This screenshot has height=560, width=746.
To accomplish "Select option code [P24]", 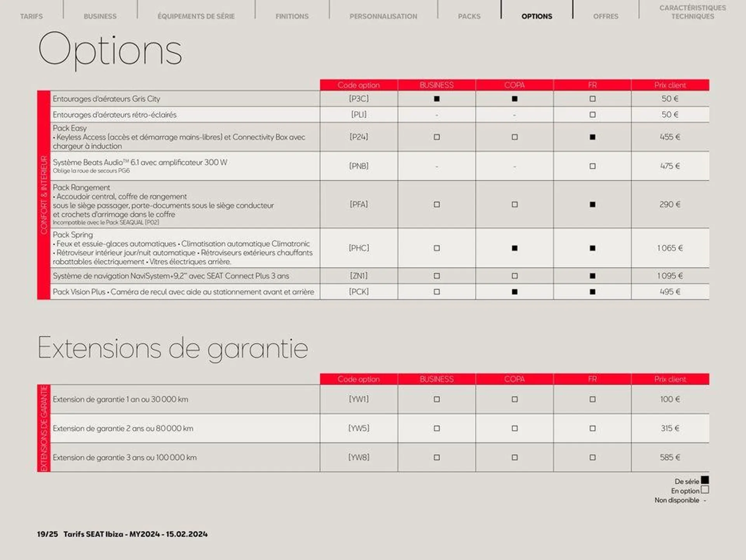I will [359, 137].
